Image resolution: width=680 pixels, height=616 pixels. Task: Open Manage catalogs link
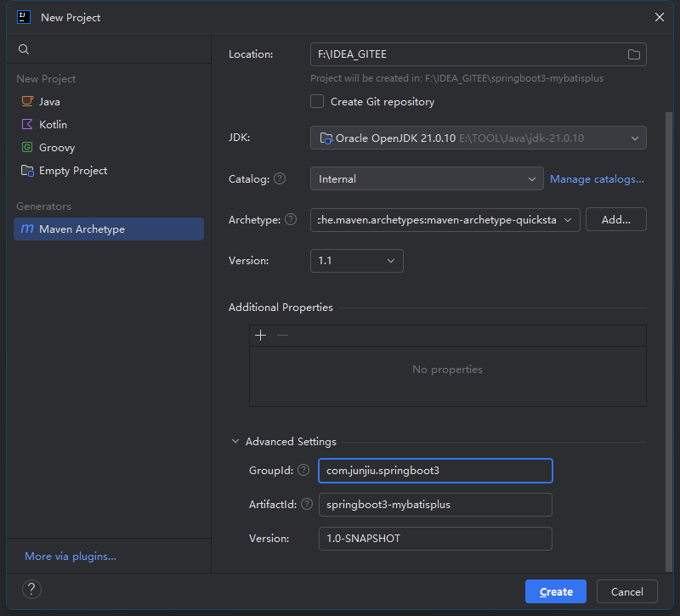pyautogui.click(x=597, y=179)
